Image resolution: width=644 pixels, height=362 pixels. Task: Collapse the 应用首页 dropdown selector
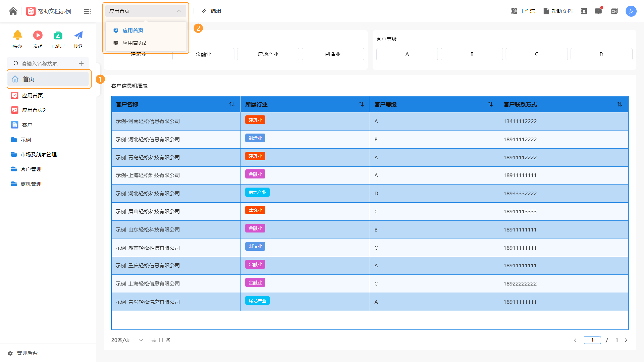146,11
